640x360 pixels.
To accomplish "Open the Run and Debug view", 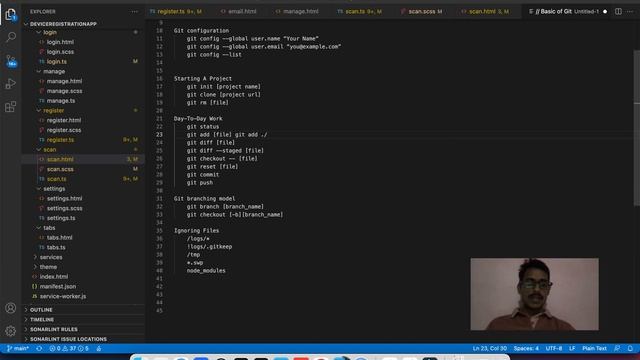I will click(x=11, y=84).
